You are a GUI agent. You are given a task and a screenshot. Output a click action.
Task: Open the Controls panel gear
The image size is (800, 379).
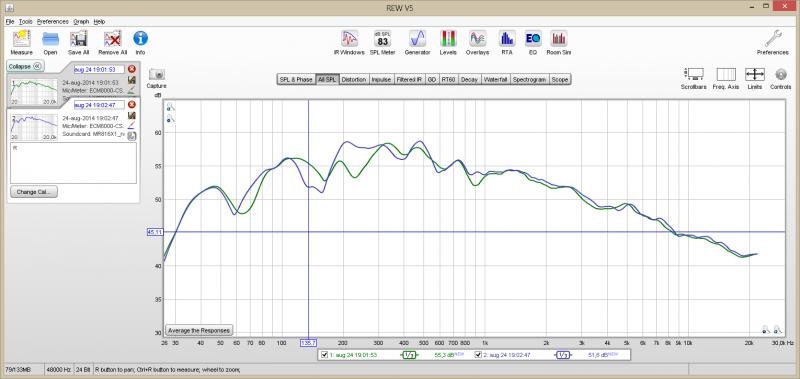pyautogui.click(x=781, y=74)
